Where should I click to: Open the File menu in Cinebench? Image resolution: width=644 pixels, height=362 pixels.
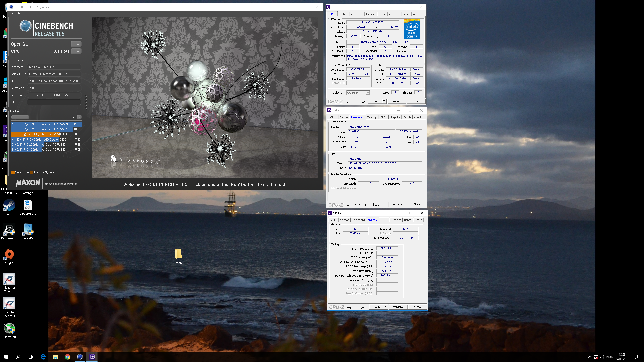(11, 13)
